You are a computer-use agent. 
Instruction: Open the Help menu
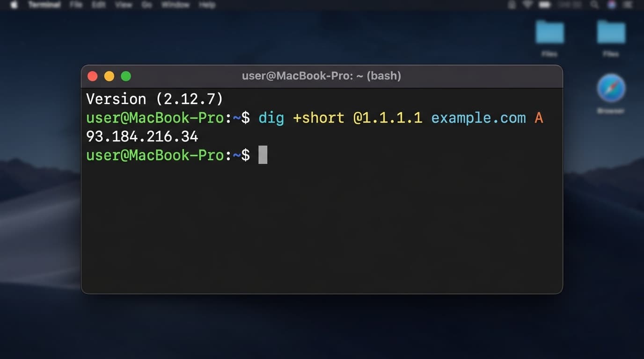click(x=207, y=5)
